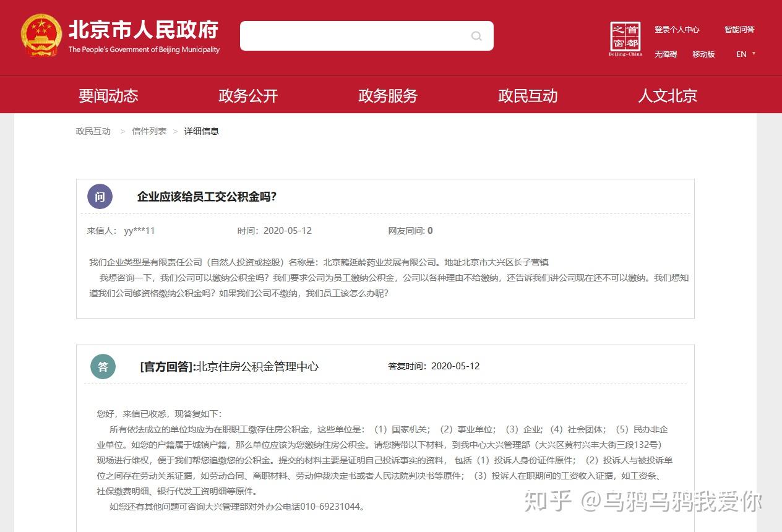Click the 北京市人民政府 site title
This screenshot has height=532, width=782.
pyautogui.click(x=144, y=30)
